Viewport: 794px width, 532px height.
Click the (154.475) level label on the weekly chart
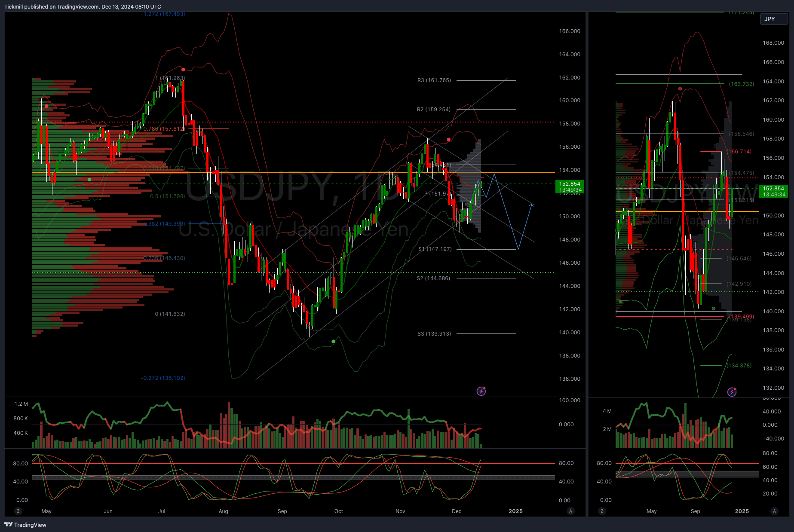click(742, 173)
